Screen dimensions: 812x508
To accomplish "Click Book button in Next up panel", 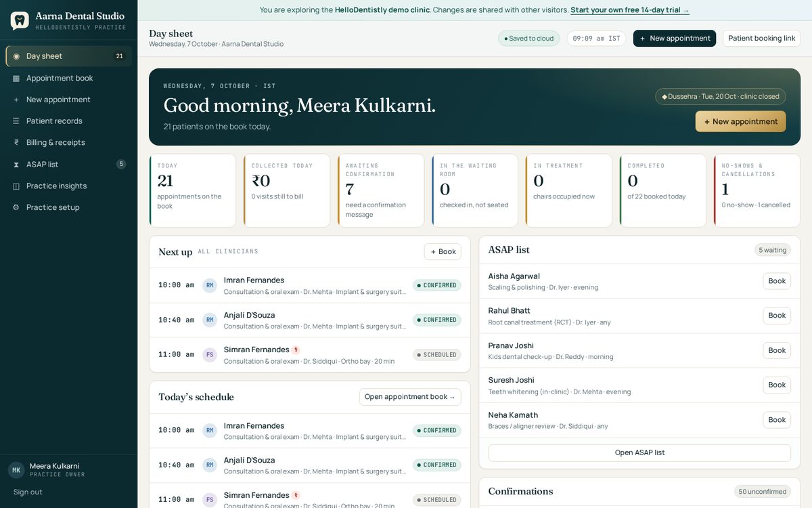I will pos(443,252).
